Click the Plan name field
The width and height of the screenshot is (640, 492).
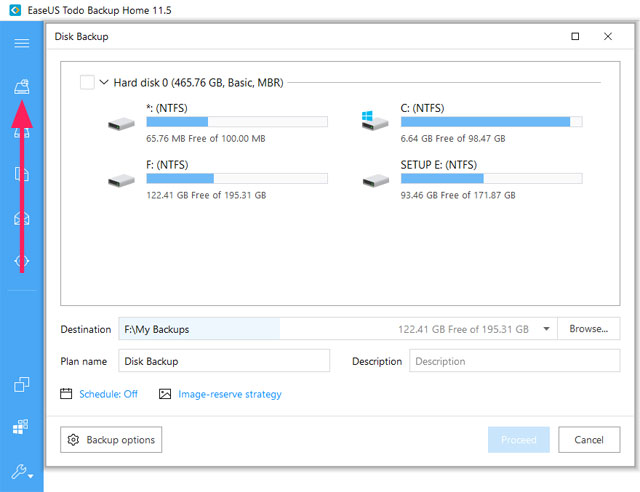pos(224,361)
